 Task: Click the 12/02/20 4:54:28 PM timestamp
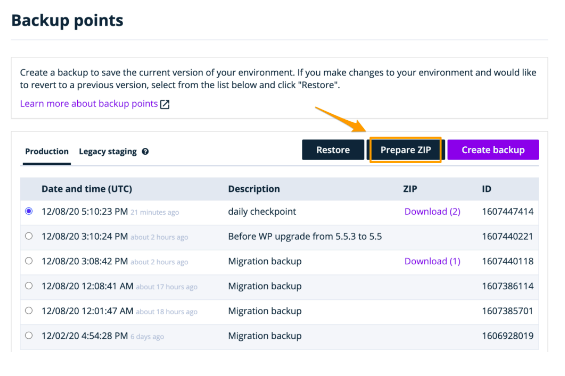[85, 336]
